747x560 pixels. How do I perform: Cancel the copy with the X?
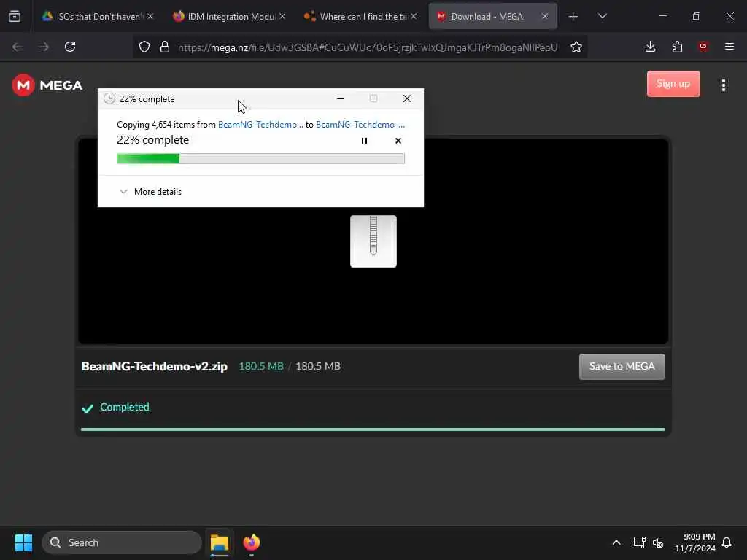398,141
